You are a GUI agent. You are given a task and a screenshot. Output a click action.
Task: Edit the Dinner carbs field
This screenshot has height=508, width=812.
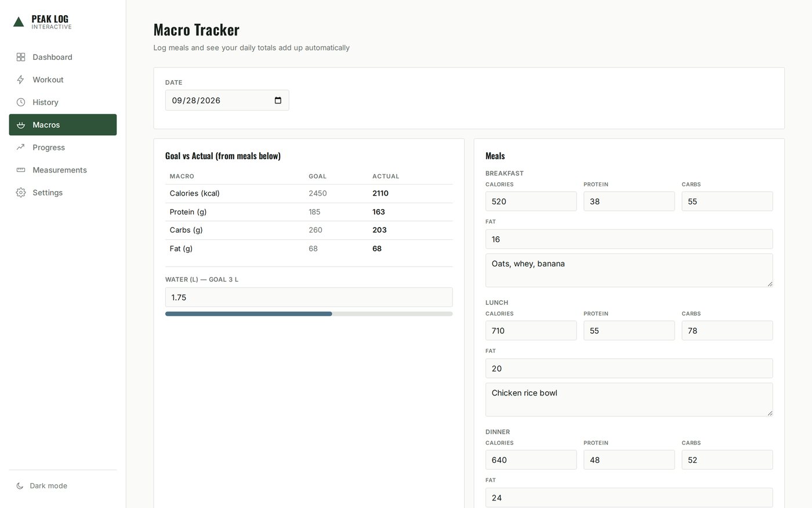[727, 460]
